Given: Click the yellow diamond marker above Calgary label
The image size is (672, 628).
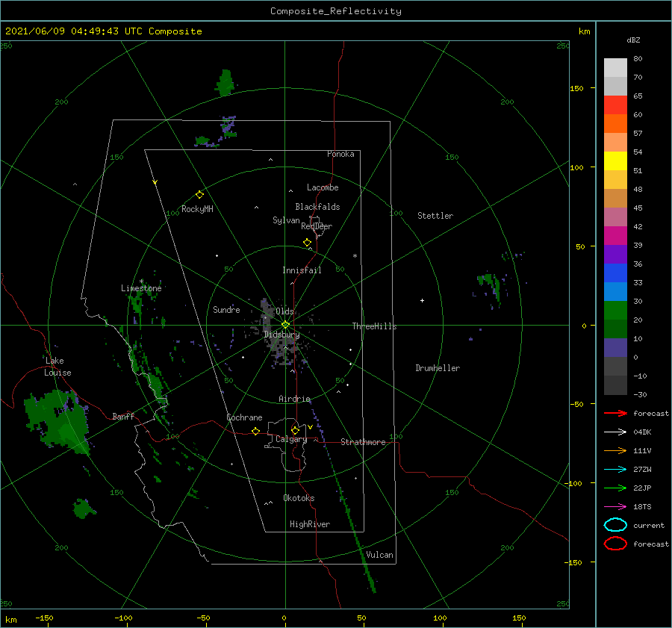Looking at the screenshot, I should pyautogui.click(x=295, y=430).
